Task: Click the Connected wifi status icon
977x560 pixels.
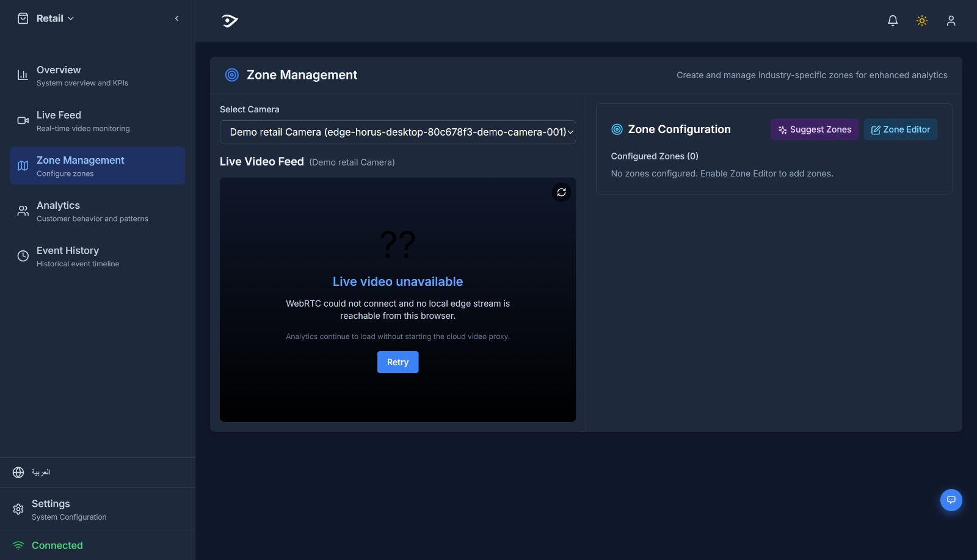Action: pyautogui.click(x=18, y=545)
